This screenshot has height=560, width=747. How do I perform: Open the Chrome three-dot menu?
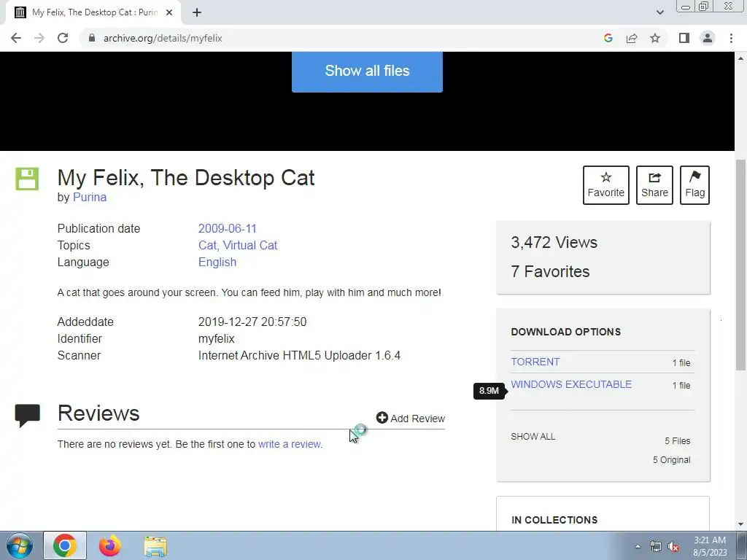(731, 38)
